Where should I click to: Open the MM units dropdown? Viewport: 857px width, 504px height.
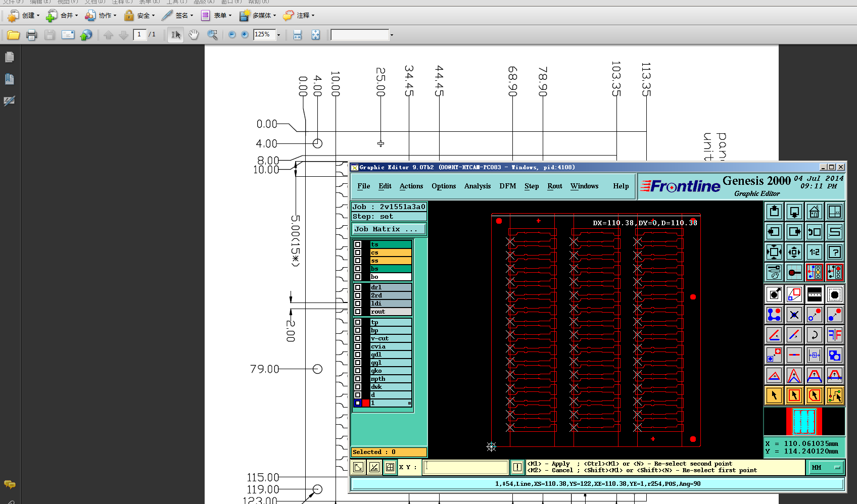click(827, 468)
